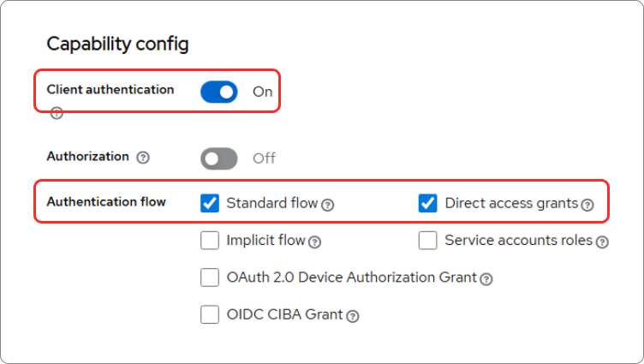Click help icon beside OAuth 2.0 Device Authorization Grant

click(x=486, y=278)
